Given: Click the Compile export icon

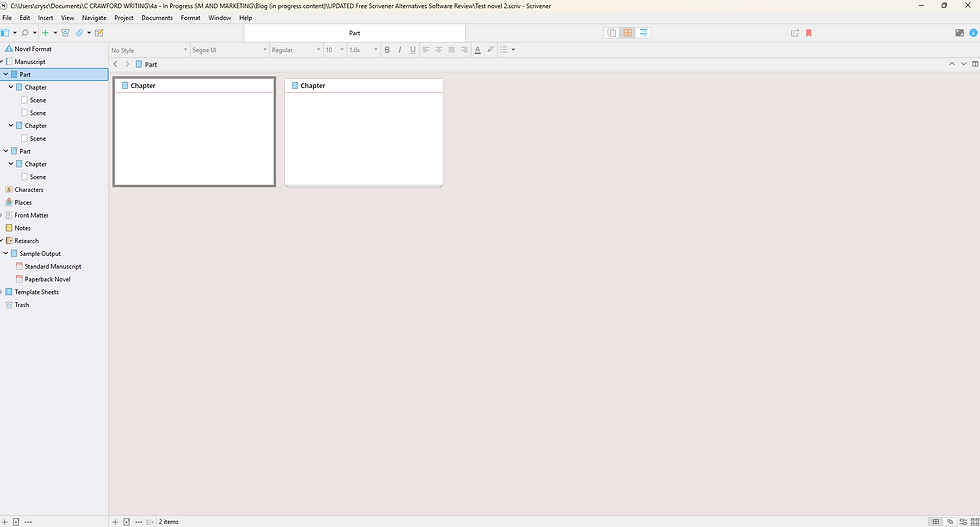Looking at the screenshot, I should point(794,33).
